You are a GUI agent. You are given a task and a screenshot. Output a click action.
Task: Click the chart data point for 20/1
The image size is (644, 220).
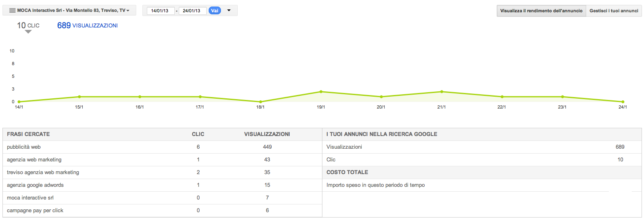(381, 97)
